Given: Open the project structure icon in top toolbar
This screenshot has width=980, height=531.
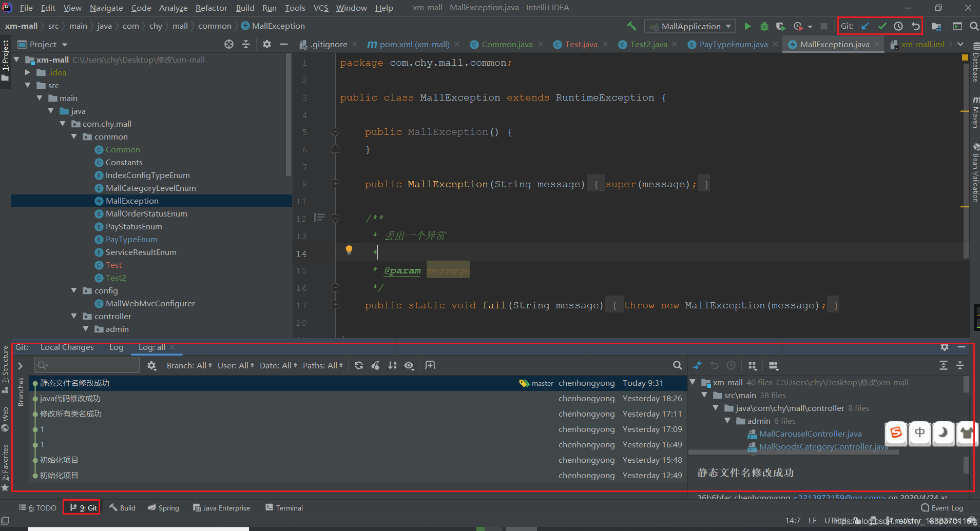Looking at the screenshot, I should (x=936, y=26).
